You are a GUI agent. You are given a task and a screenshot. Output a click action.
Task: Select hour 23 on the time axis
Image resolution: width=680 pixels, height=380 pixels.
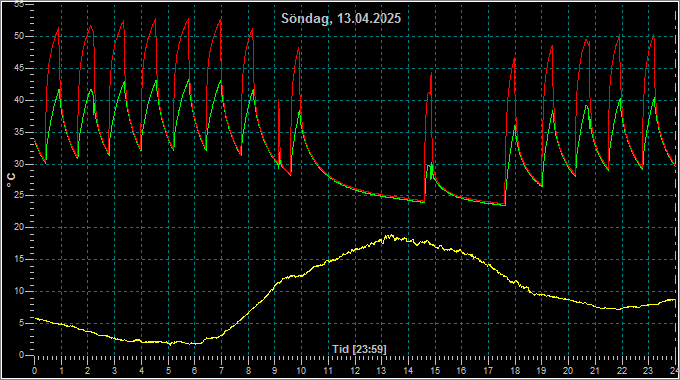coord(648,371)
